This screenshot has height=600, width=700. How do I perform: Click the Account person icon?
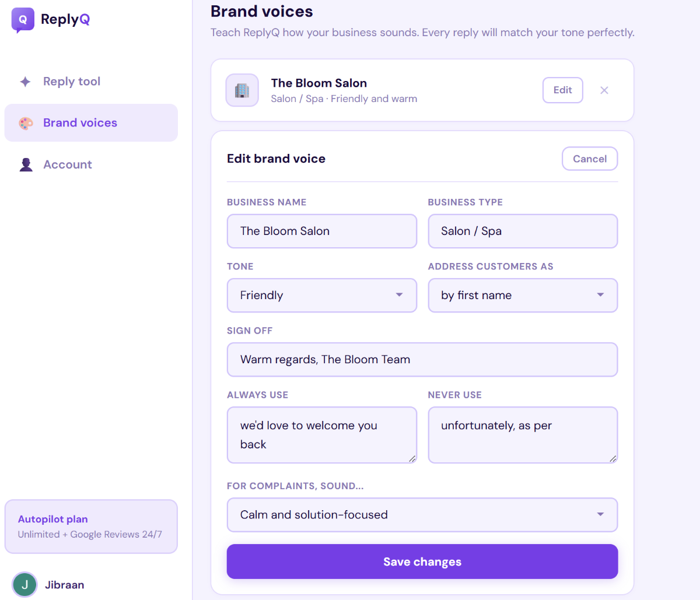click(x=26, y=164)
